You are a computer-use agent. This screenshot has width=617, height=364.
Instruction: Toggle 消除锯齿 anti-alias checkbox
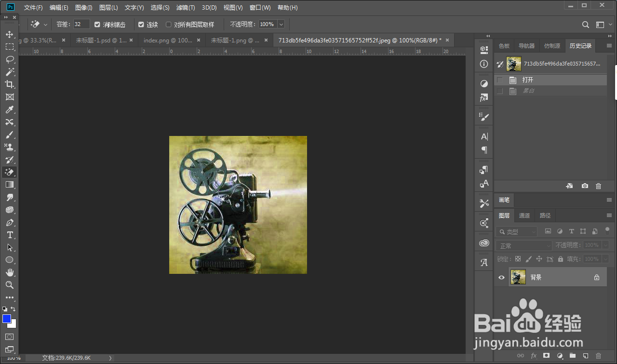[97, 25]
